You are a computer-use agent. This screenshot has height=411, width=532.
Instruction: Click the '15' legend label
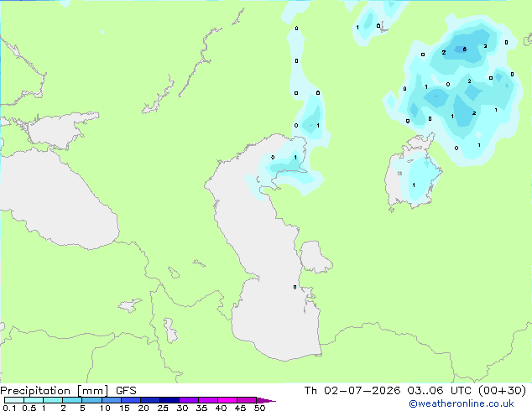(124, 408)
